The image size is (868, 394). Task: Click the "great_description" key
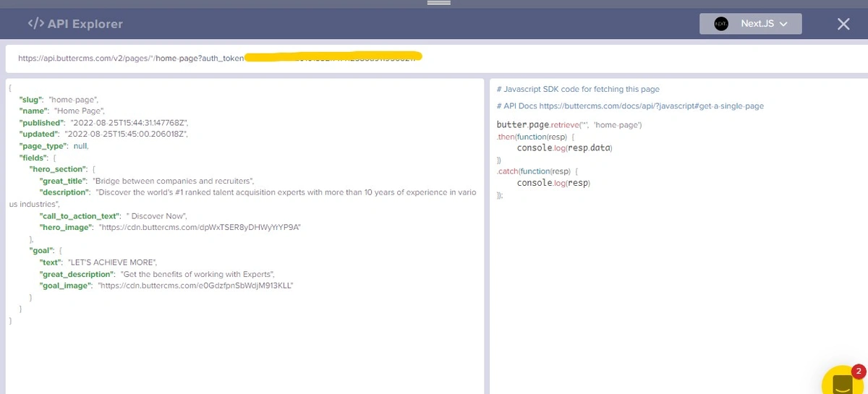tap(77, 274)
